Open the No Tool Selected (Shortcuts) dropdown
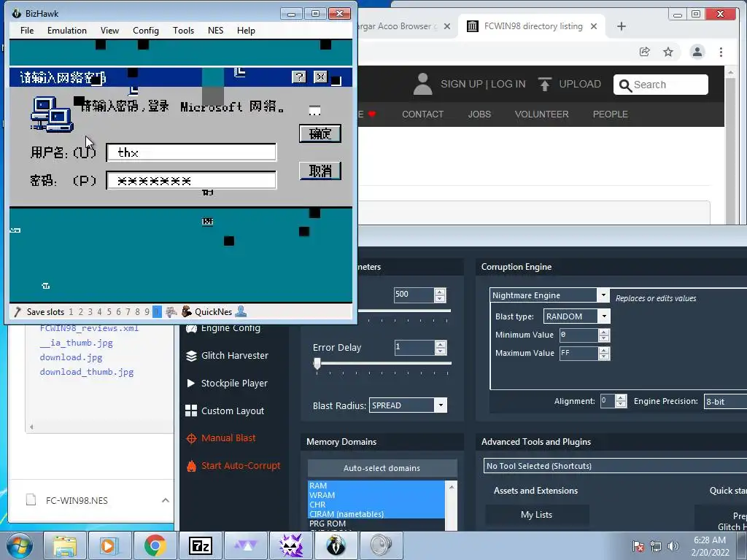Screen dimensions: 747x560 [x=615, y=466]
